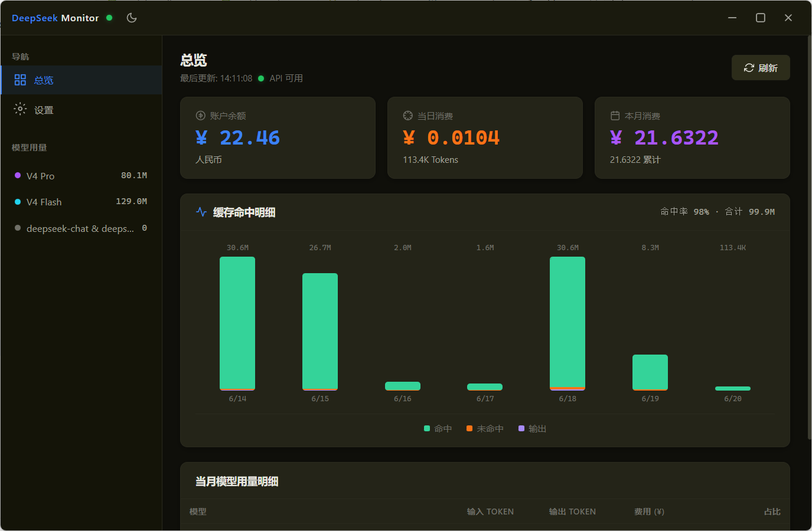The width and height of the screenshot is (812, 531).
Task: Refresh data with the 刷新 button
Action: point(761,68)
